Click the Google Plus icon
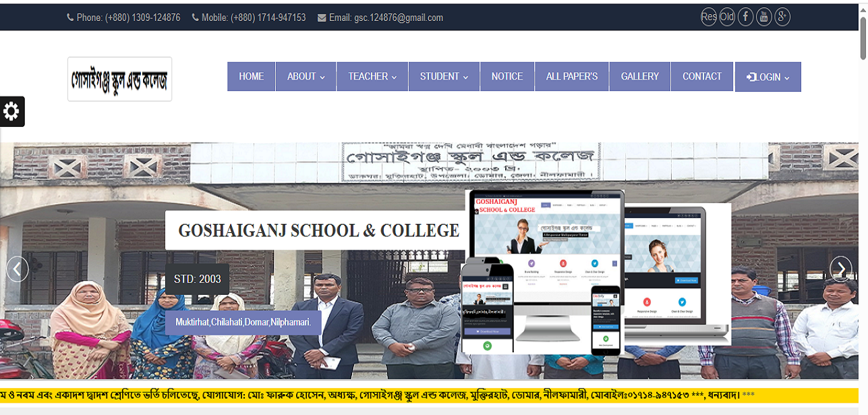This screenshot has height=415, width=868. pyautogui.click(x=782, y=17)
